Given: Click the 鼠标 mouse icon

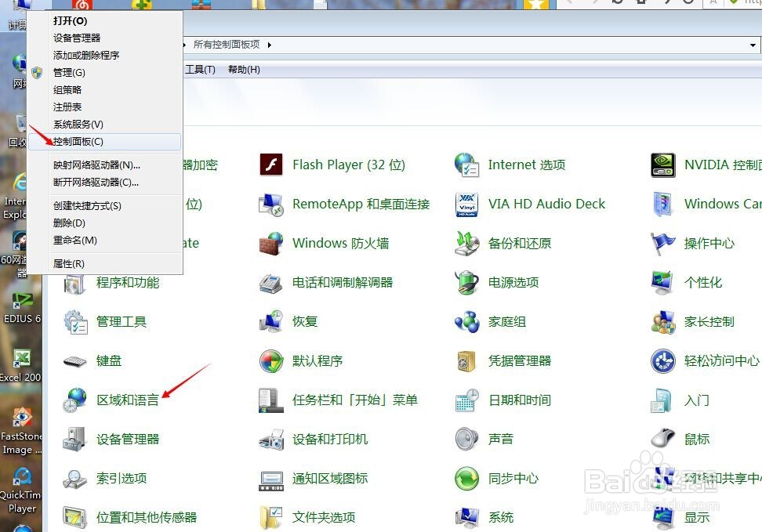Looking at the screenshot, I should click(x=663, y=440).
